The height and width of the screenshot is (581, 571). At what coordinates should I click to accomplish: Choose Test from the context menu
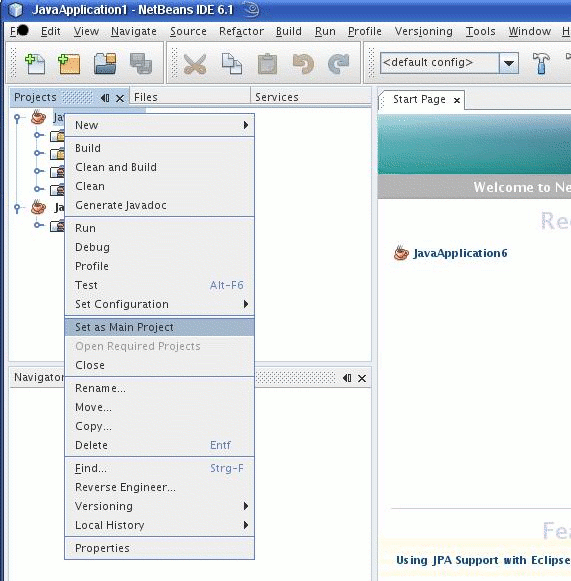coord(159,285)
